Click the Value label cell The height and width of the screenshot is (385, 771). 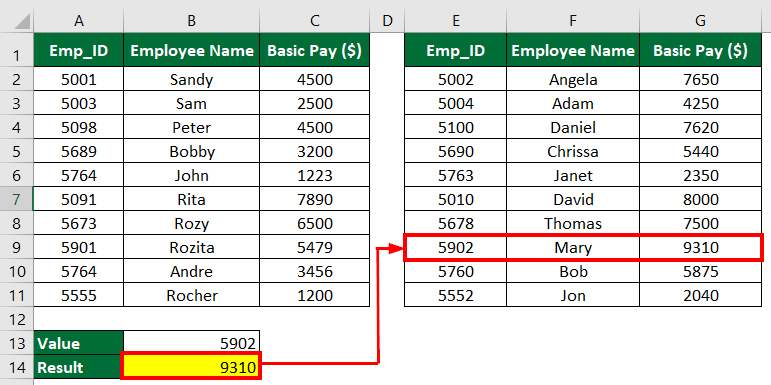point(79,343)
